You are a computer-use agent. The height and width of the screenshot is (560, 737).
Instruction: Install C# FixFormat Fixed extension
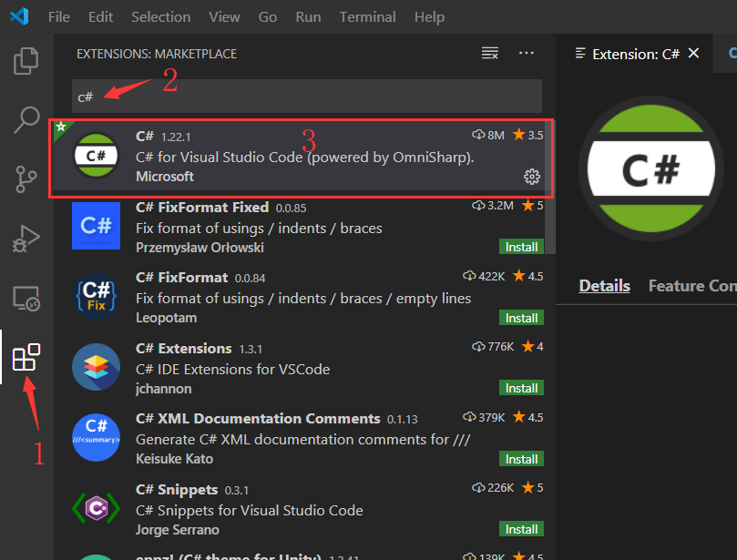(x=521, y=247)
